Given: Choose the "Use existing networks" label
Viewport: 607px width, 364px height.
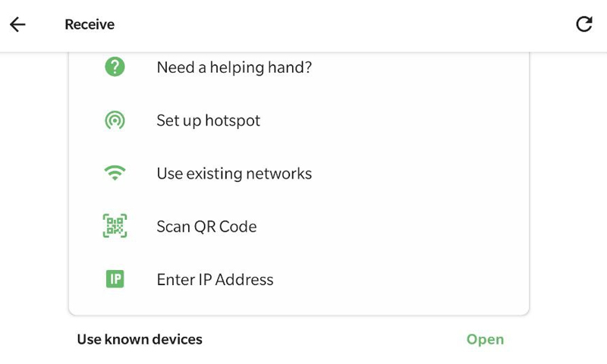Looking at the screenshot, I should tap(234, 174).
